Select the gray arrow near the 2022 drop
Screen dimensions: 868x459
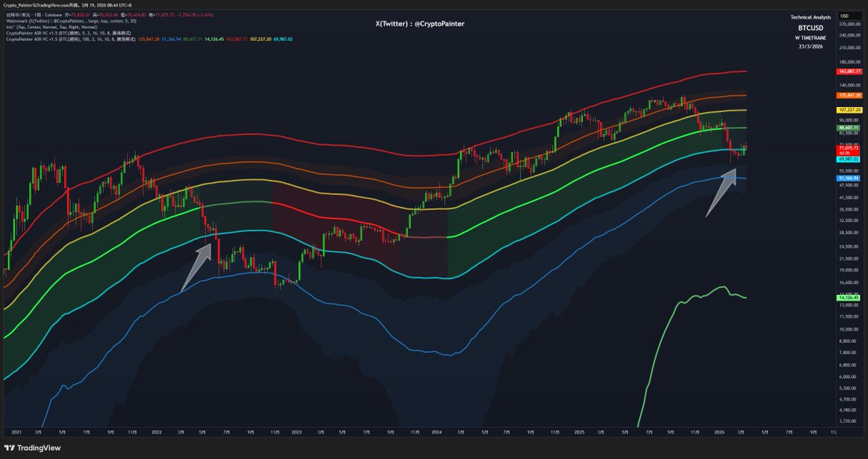point(197,267)
